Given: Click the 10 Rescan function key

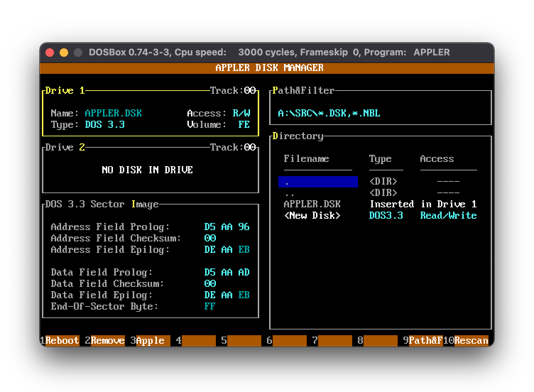Looking at the screenshot, I should tap(466, 341).
